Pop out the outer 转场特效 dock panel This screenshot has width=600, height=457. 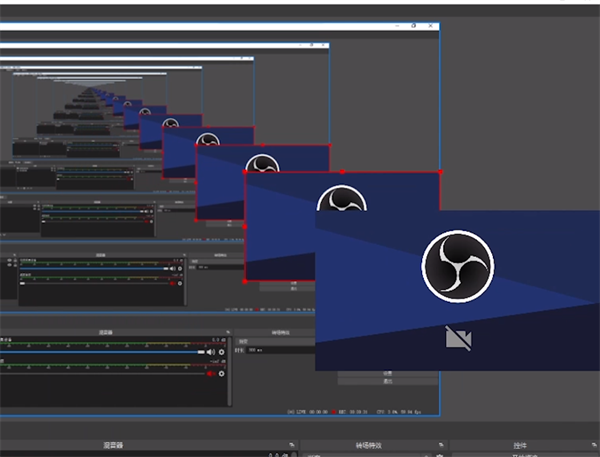pos(441,445)
